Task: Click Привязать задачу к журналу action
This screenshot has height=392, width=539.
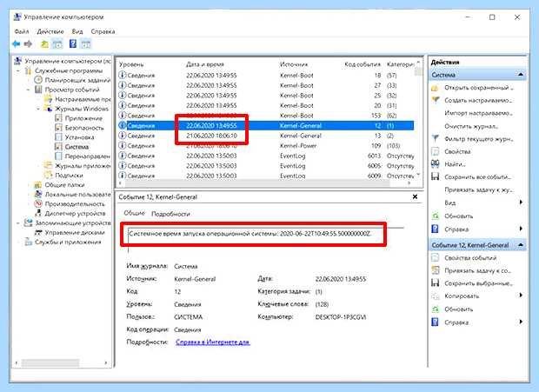Action: [478, 189]
